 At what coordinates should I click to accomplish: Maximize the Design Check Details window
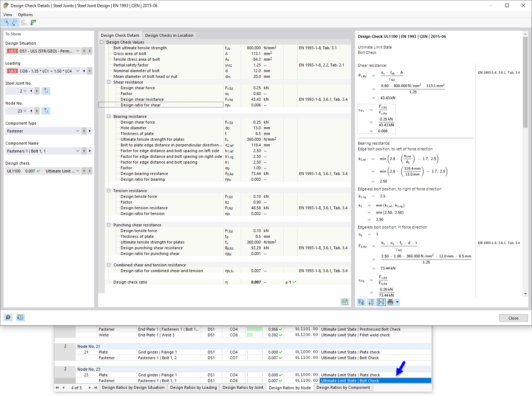coord(507,5)
